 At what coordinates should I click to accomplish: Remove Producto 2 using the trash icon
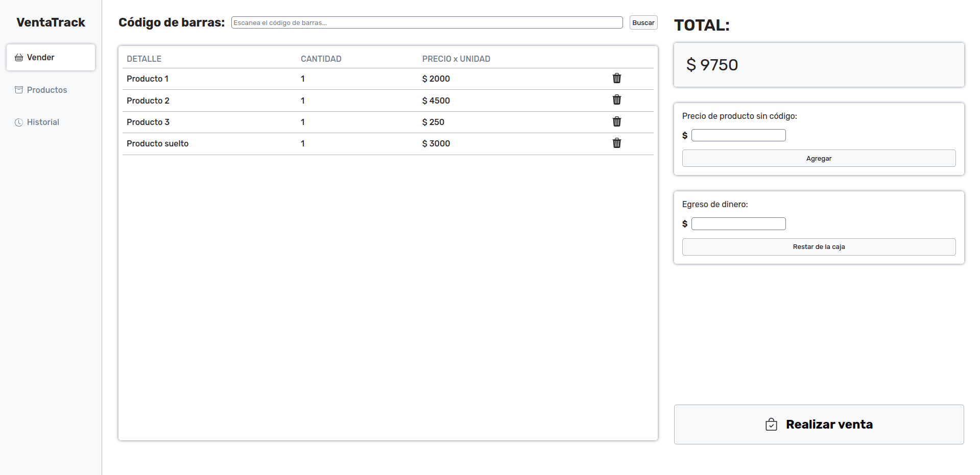coord(616,100)
